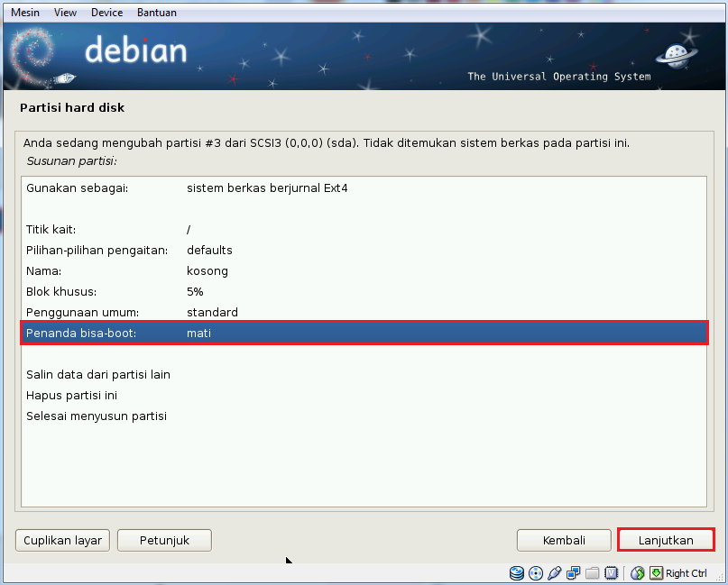Click the Lanjutkan button
Viewport: 728px width, 585px height.
666,540
